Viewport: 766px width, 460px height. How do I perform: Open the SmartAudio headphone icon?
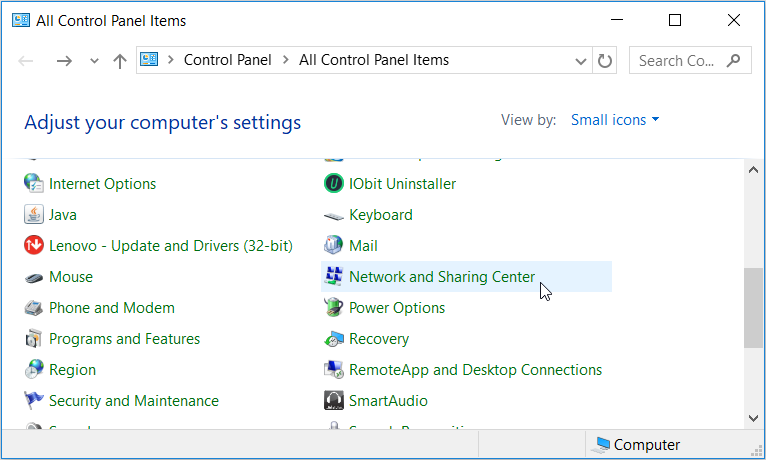[x=334, y=401]
